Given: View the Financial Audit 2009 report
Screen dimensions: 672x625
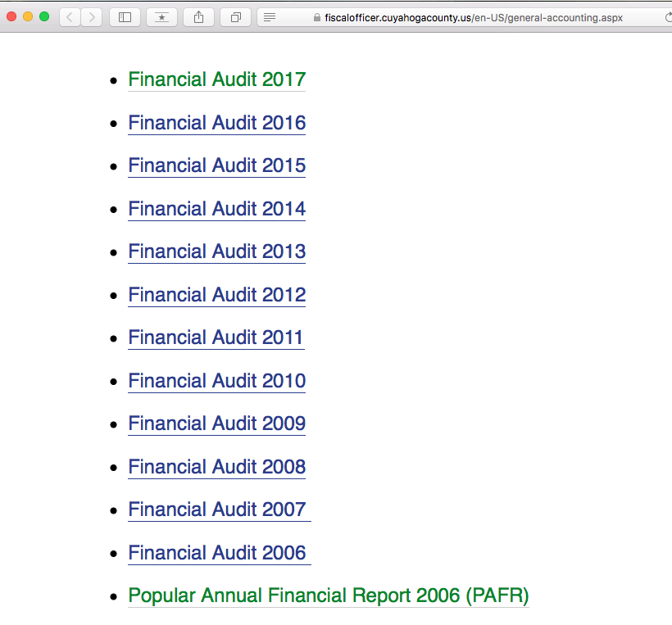Looking at the screenshot, I should (216, 423).
